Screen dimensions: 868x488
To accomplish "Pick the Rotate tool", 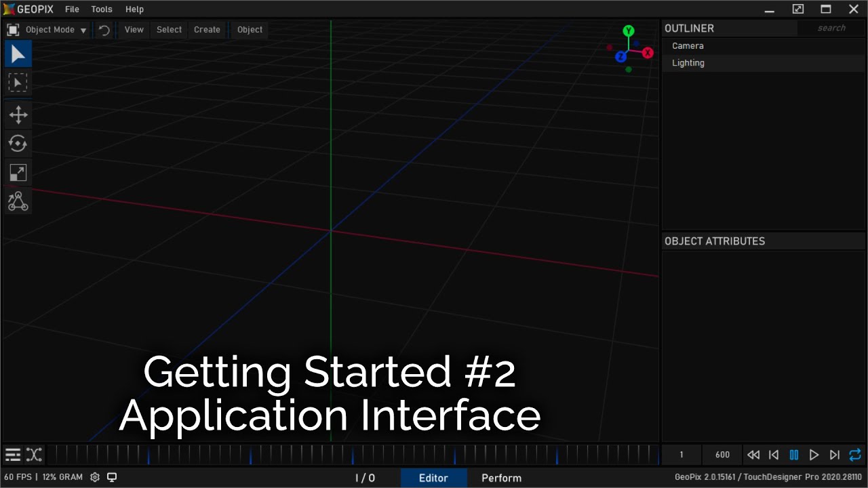I will (x=18, y=143).
